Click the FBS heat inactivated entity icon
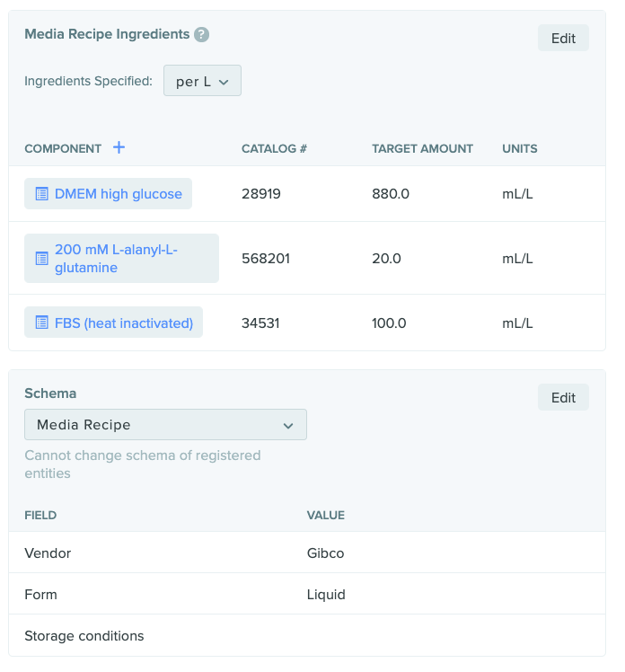The width and height of the screenshot is (625, 672). 41,323
